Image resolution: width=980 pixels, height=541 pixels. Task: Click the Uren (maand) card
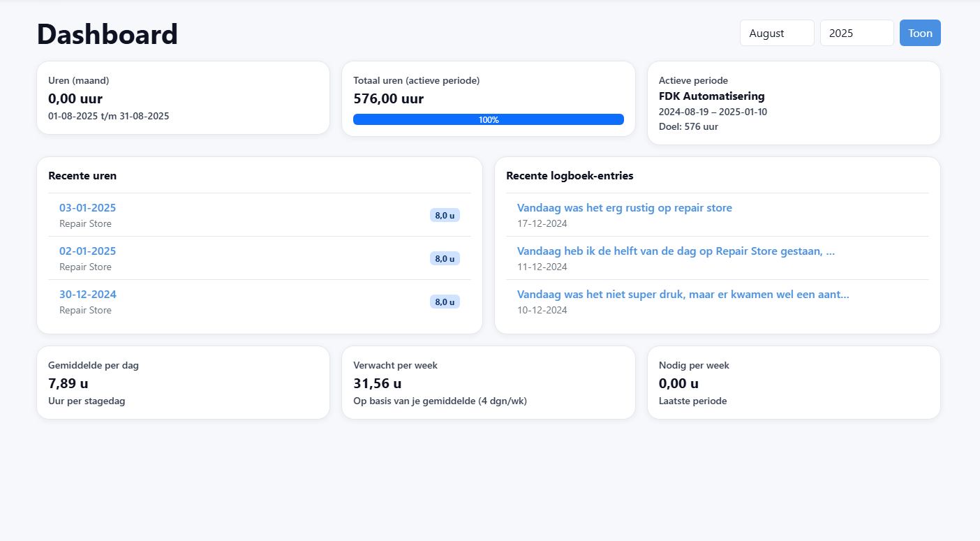point(183,98)
